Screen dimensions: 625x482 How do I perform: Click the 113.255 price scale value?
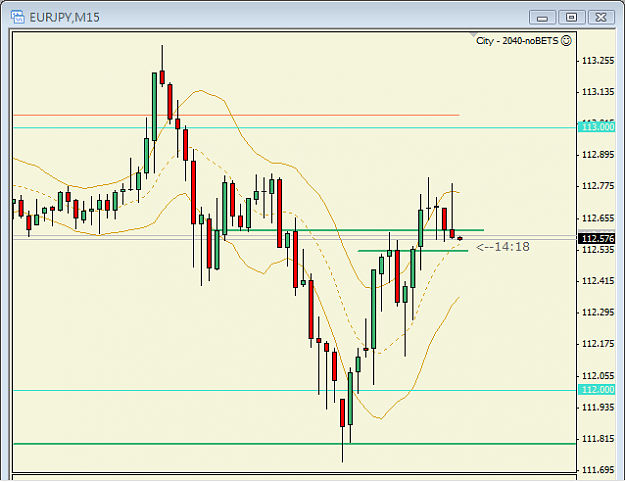tap(598, 61)
